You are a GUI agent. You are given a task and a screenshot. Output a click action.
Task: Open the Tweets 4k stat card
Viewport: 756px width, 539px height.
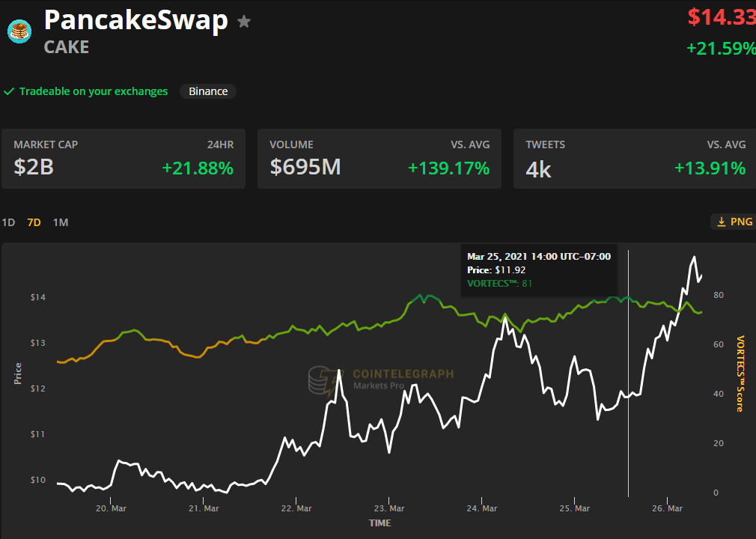point(635,159)
